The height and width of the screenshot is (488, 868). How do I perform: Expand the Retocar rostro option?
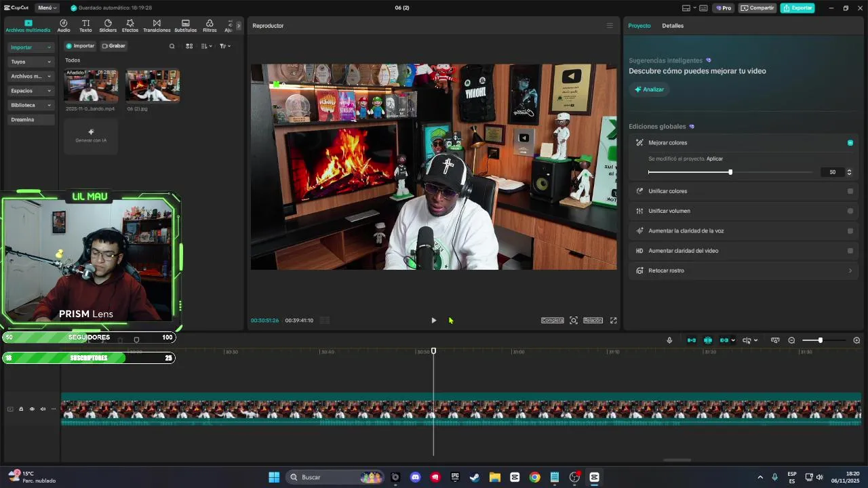(744, 270)
